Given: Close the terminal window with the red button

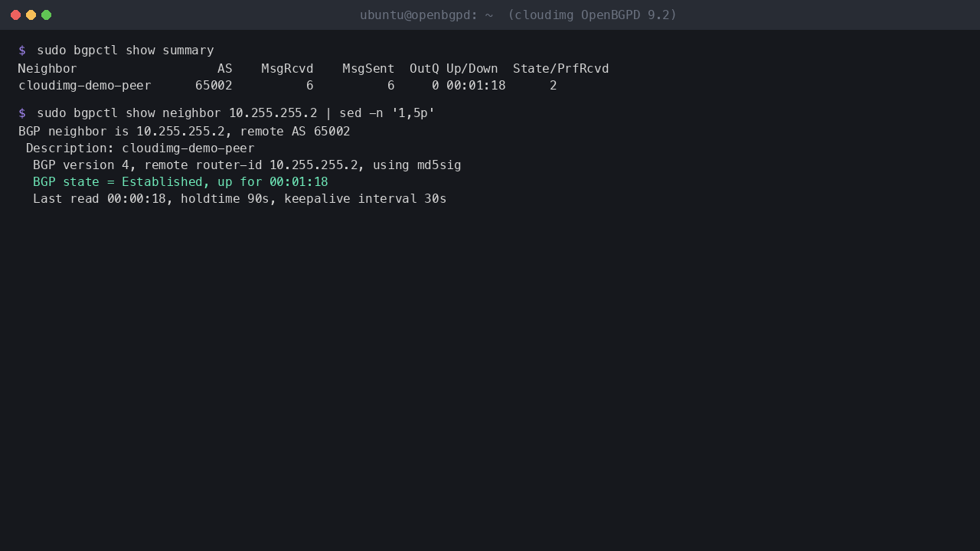Looking at the screenshot, I should click(15, 15).
